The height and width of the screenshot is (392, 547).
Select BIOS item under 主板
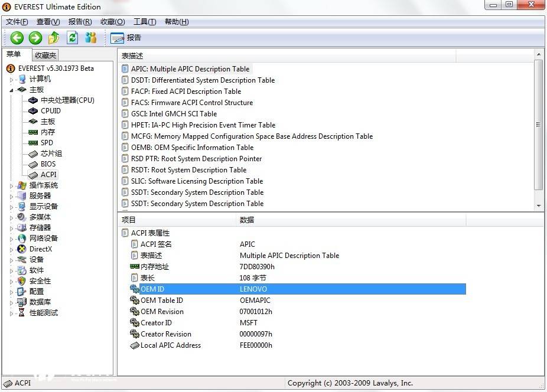[48, 164]
